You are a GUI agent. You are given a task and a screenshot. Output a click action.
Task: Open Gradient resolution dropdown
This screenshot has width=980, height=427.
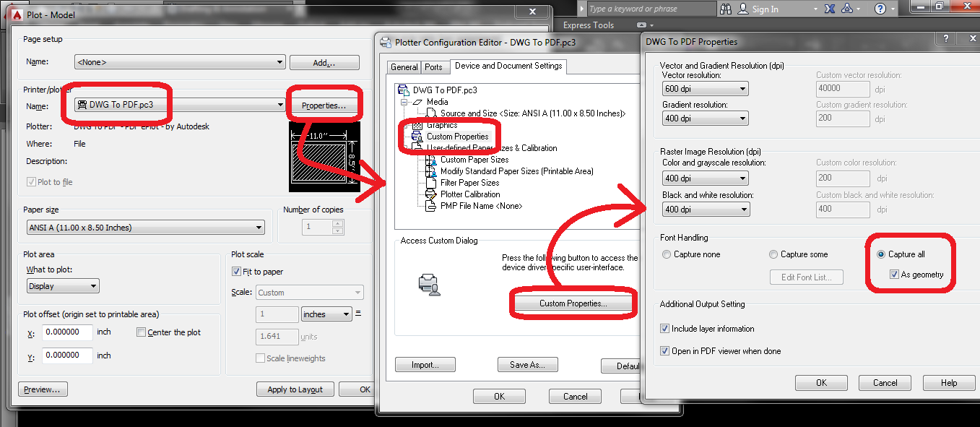[x=705, y=118]
